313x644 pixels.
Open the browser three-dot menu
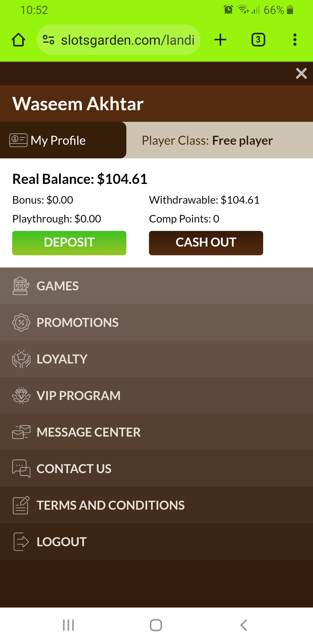(295, 40)
